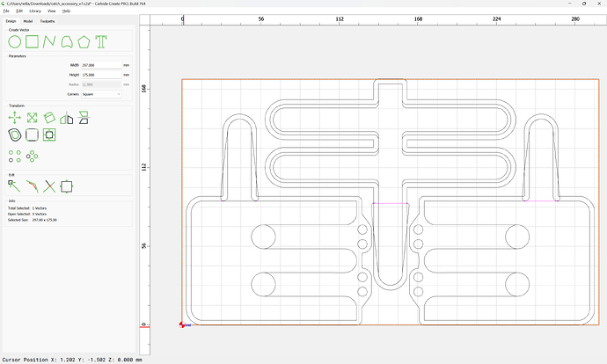Switch to the Model tab
Screen dimensions: 607x364
[28, 21]
